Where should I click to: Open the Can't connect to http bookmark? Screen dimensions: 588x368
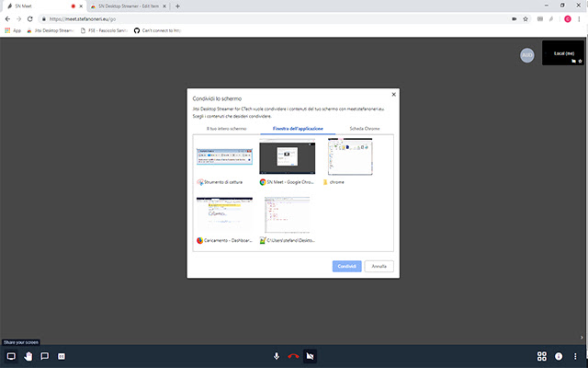(158, 30)
